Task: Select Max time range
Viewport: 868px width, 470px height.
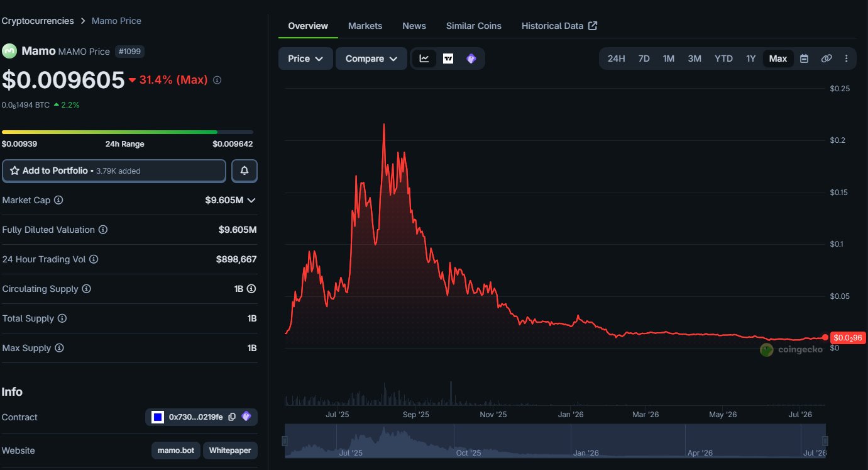Action: (x=778, y=59)
